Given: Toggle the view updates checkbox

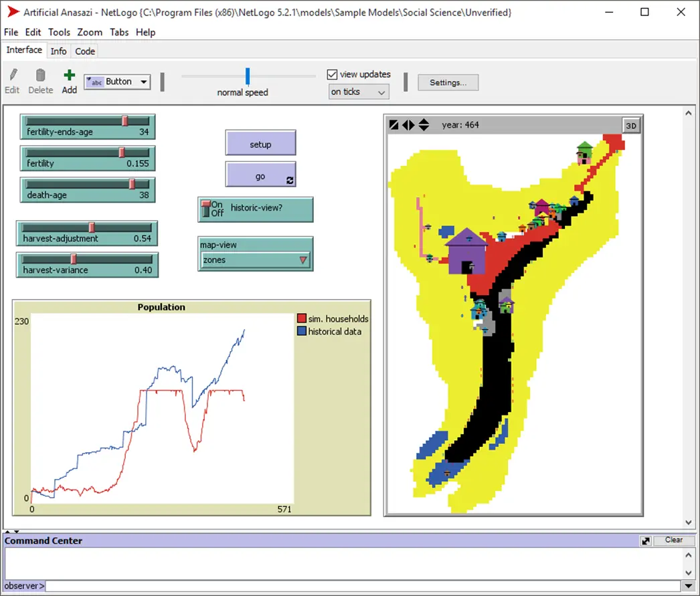Looking at the screenshot, I should pos(332,74).
